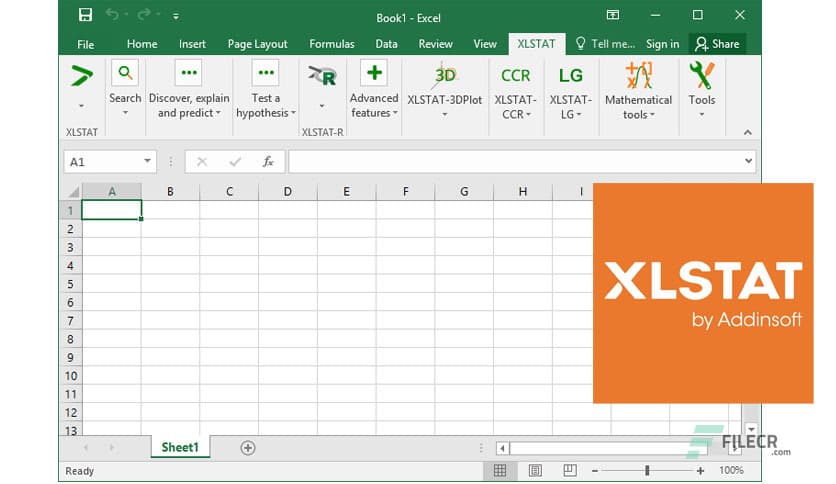Image resolution: width=836 pixels, height=484 pixels.
Task: Switch to the Review tab
Action: click(x=435, y=44)
